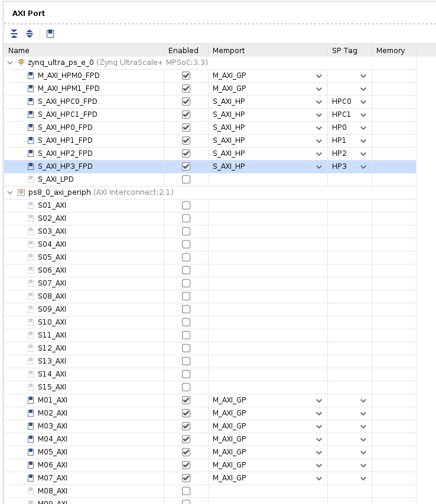Click the M04_AXI port icon
The height and width of the screenshot is (504, 436).
point(31,439)
